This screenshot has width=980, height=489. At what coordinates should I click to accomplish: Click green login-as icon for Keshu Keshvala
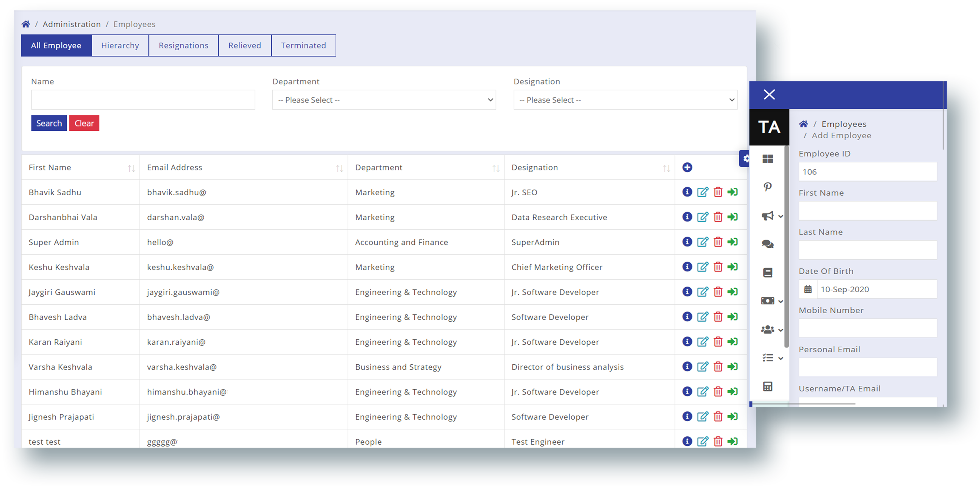coord(732,267)
